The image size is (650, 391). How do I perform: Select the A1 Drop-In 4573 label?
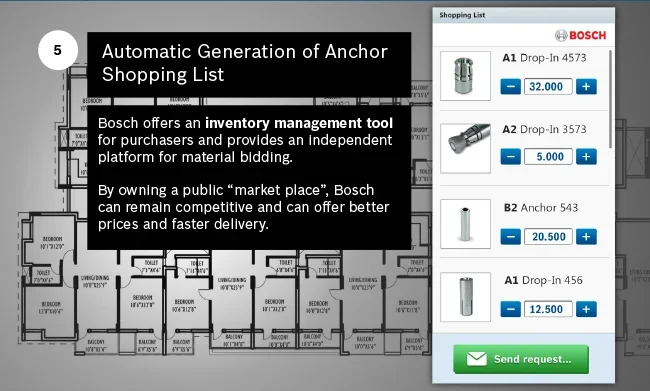544,58
